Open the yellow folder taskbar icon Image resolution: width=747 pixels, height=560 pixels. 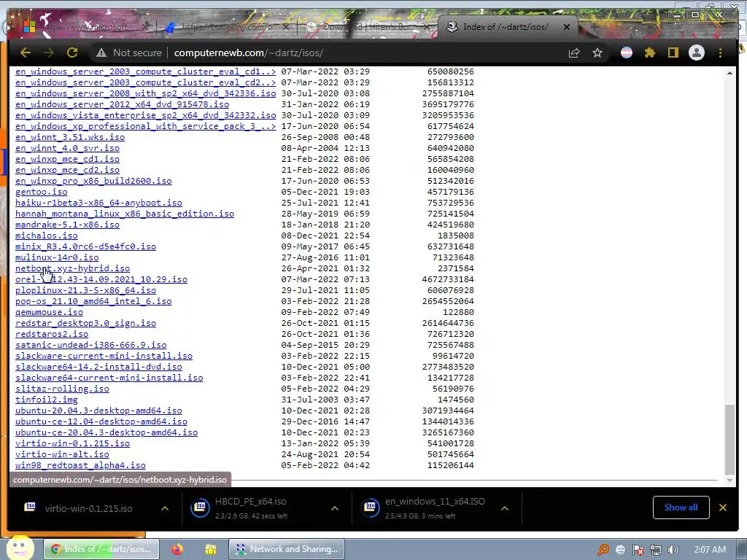[211, 550]
